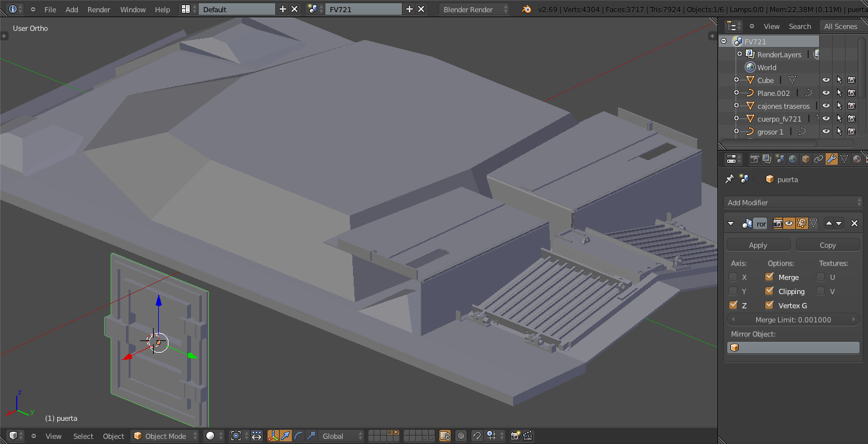Collapse the Mirror modifier panel
Screen dimensions: 868x444
point(730,223)
